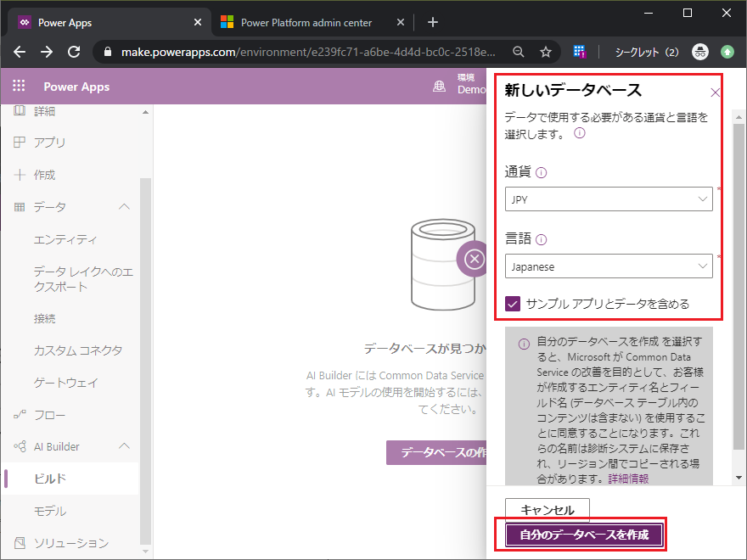Image resolution: width=747 pixels, height=560 pixels.
Task: Click the 作成 plus icon in sidebar
Action: pos(20,175)
